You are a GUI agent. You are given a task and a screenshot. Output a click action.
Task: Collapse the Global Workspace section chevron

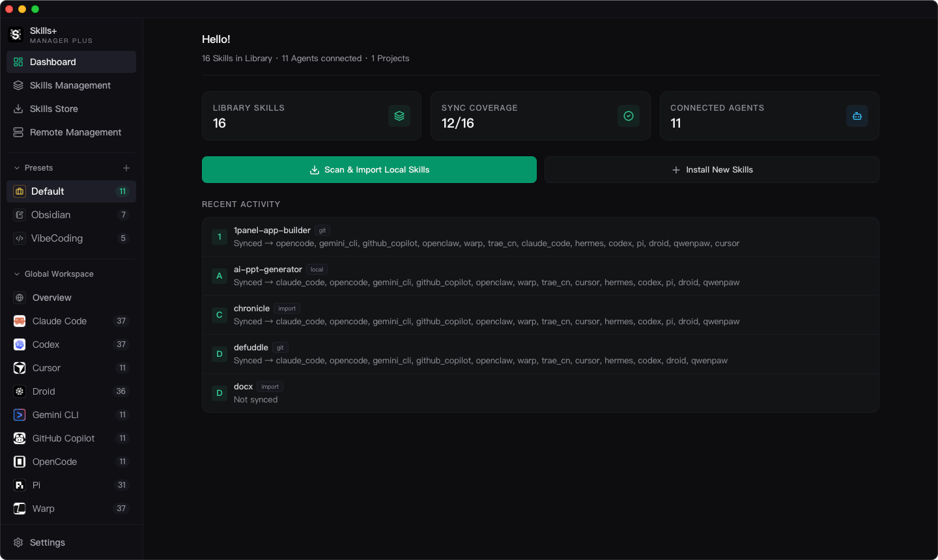pos(17,274)
